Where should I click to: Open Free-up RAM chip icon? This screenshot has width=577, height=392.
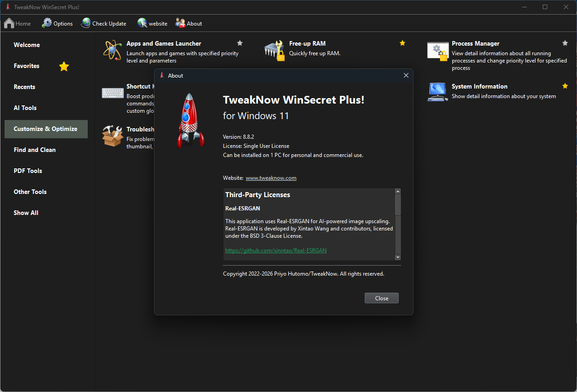click(x=274, y=50)
